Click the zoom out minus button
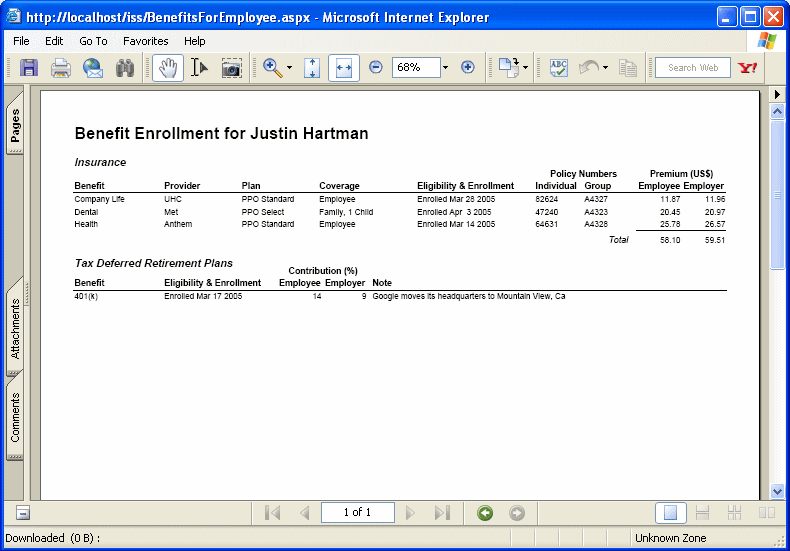 tap(376, 68)
